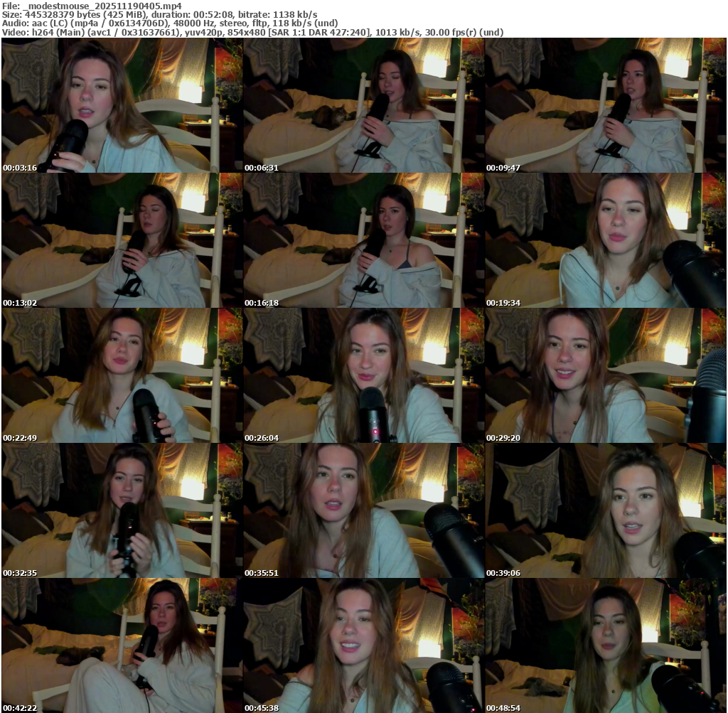Click the size text 445328379 bytes

tap(63, 15)
